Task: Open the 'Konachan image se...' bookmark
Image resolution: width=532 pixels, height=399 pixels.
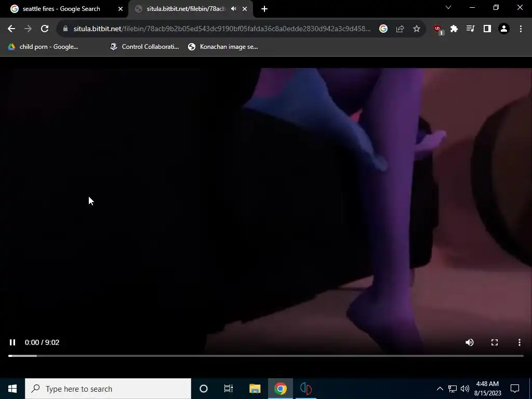Action: [223, 47]
